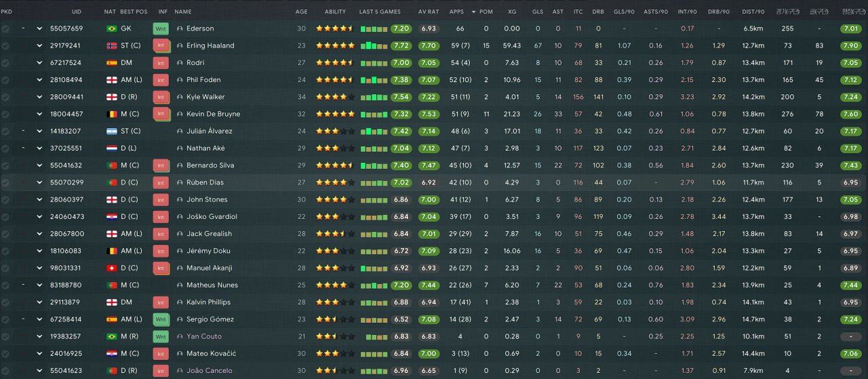Click Julián Álvarez's last five games form bars
868x379 pixels.
point(374,131)
